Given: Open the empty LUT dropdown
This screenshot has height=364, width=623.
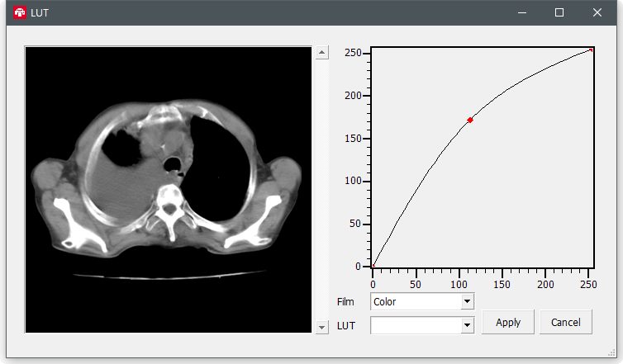Looking at the screenshot, I should [422, 325].
